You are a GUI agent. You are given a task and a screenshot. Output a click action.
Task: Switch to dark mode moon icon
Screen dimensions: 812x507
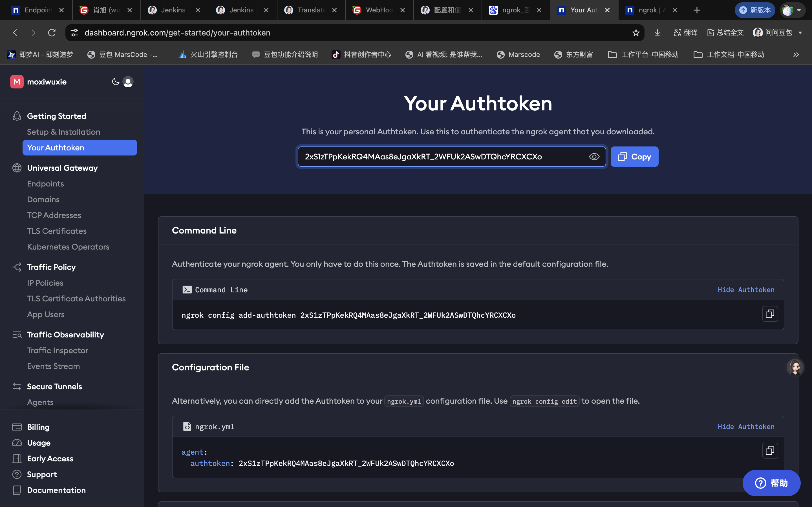click(115, 81)
